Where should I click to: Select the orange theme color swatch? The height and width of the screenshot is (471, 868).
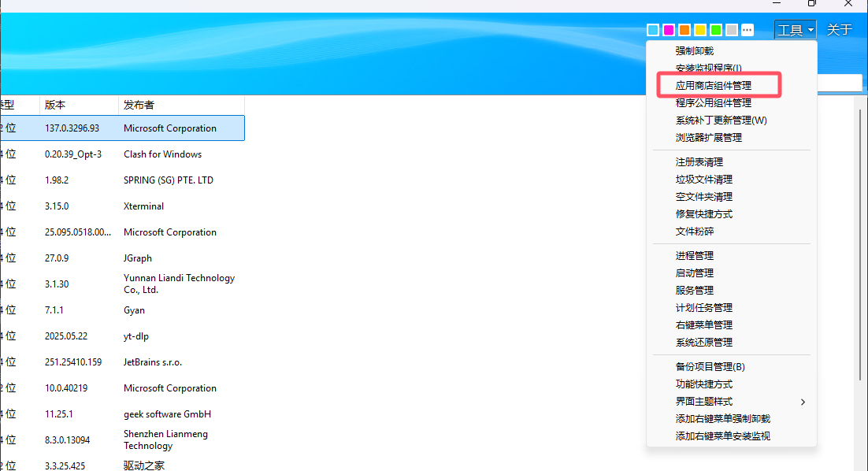tap(684, 30)
